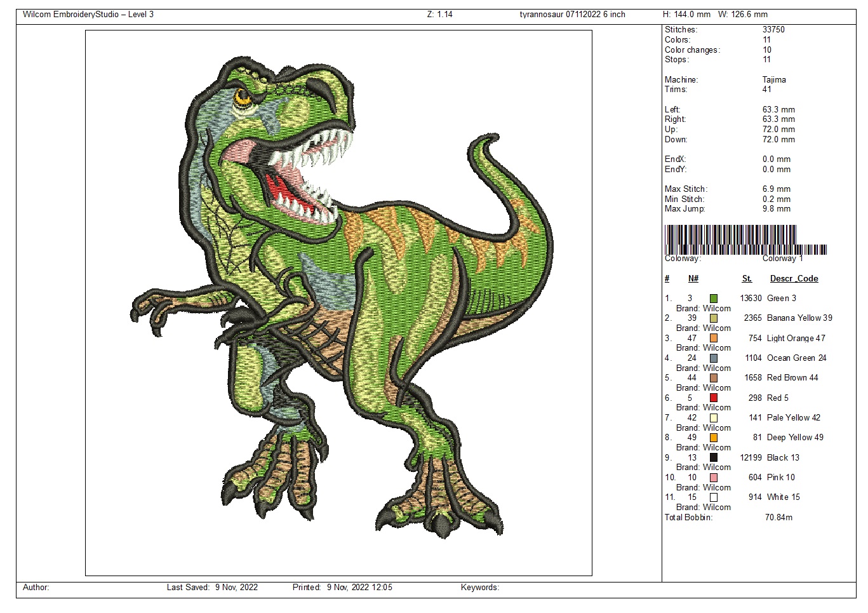The height and width of the screenshot is (613, 868).
Task: Click the 'Pale Yellow 42' description
Action: tap(794, 418)
